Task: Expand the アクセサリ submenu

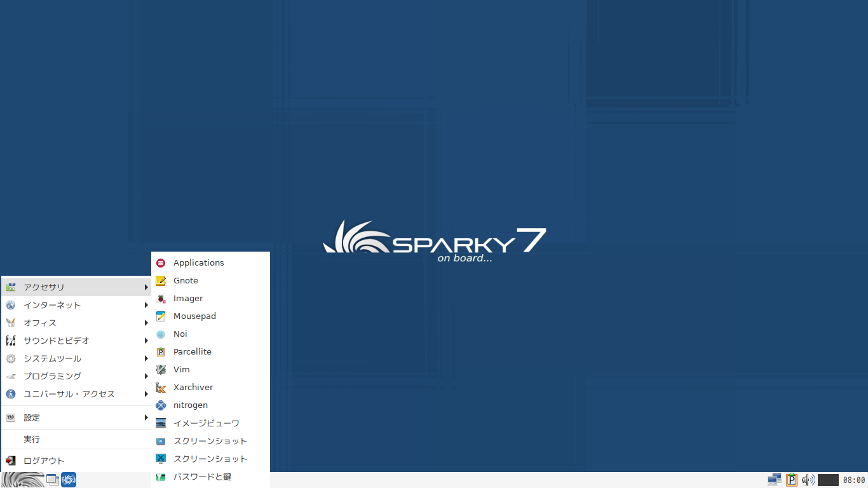Action: coord(76,287)
